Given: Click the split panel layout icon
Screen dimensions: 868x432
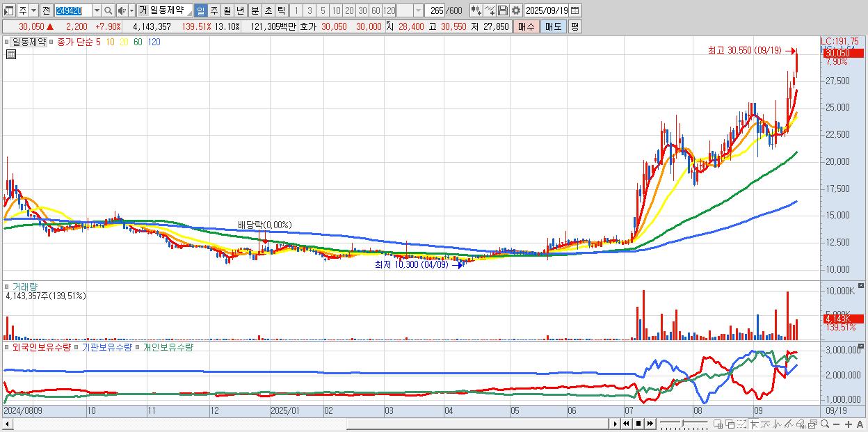Looking at the screenshot, I should pyautogui.click(x=718, y=424).
